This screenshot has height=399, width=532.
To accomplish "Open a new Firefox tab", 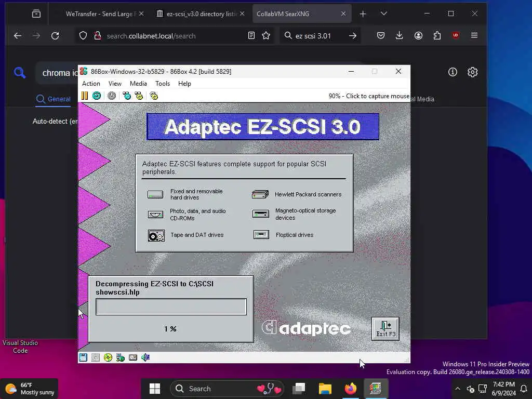I will point(363,14).
